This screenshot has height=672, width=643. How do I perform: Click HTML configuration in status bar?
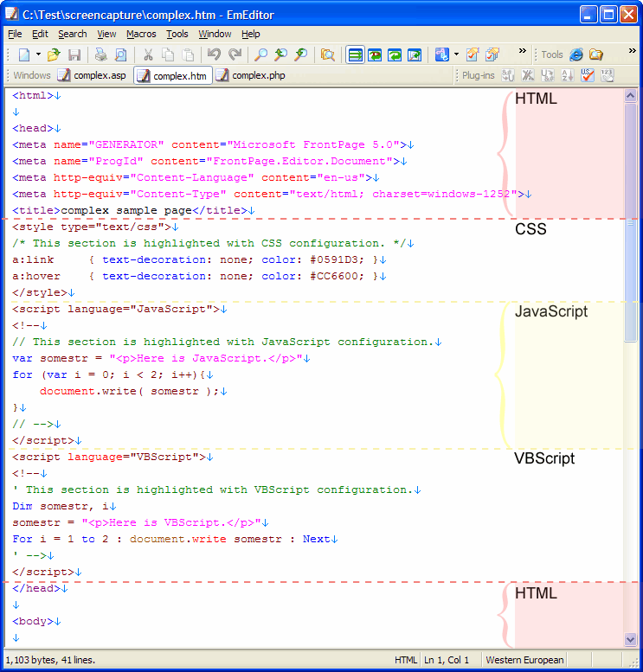[x=406, y=660]
